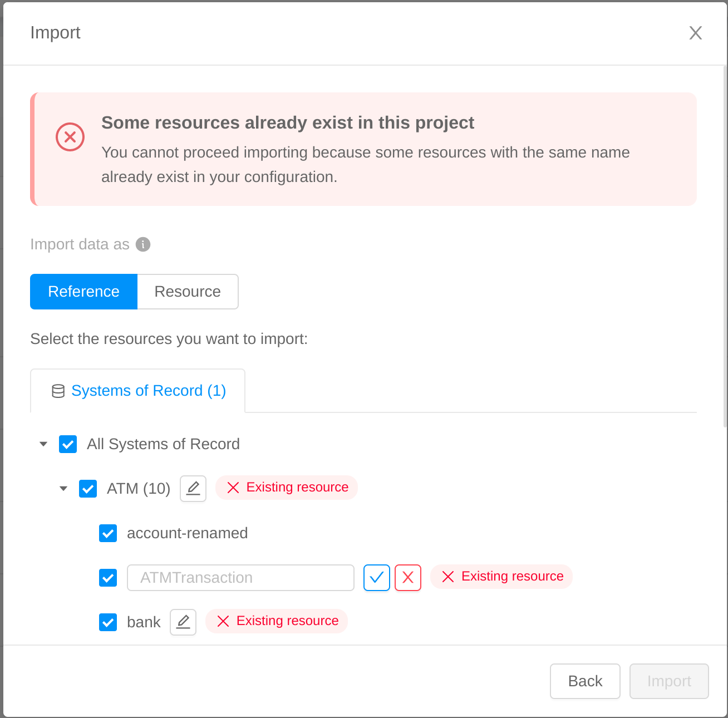Click the pencil edit icon next to ATM

pos(193,488)
